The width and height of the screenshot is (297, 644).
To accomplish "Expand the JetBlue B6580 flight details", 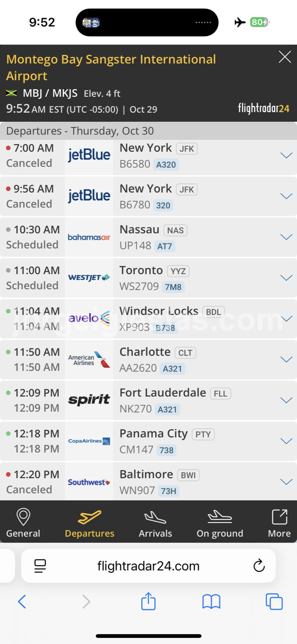I will [286, 155].
